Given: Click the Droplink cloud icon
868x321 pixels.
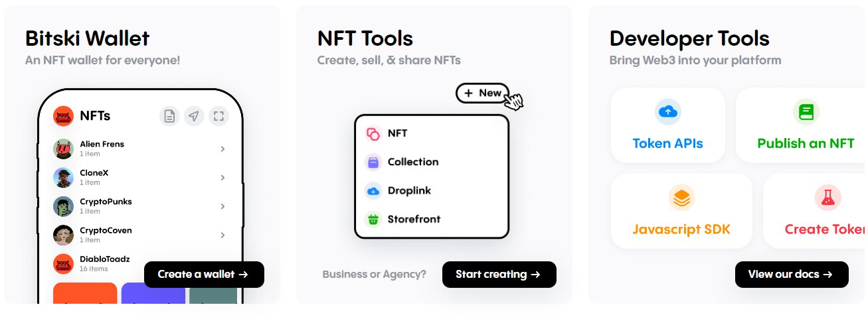Looking at the screenshot, I should (x=373, y=190).
